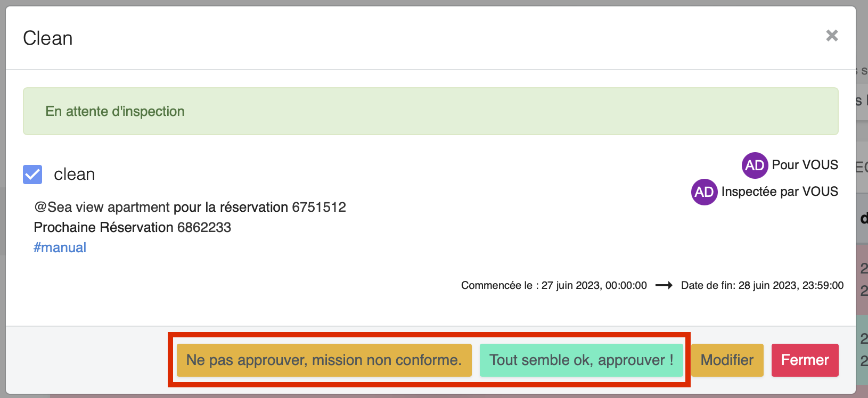Toggle the blue checkbox near the clean label
The image size is (868, 398).
point(32,174)
